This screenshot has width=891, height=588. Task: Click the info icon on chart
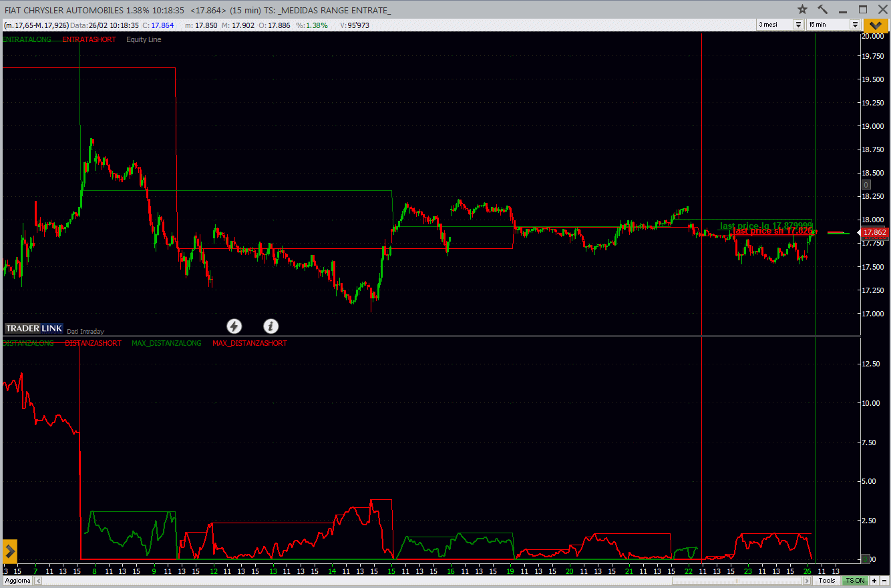point(271,326)
